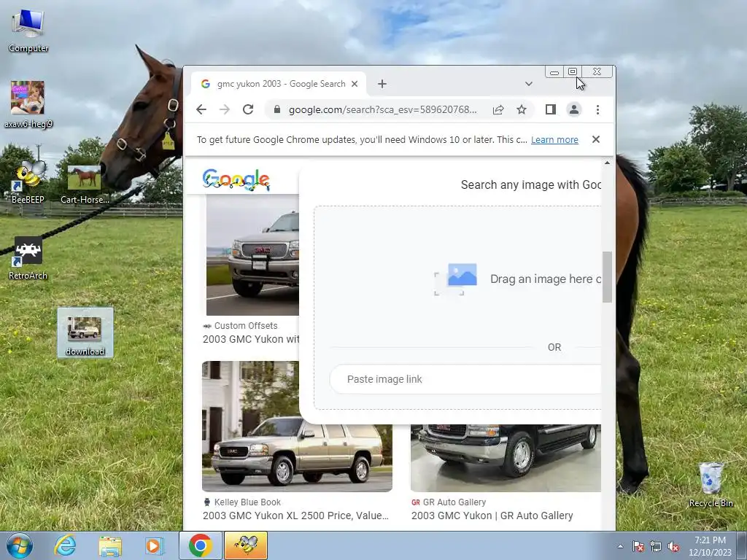Launch Internet Explorer from the taskbar
This screenshot has width=747, height=560.
click(65, 545)
